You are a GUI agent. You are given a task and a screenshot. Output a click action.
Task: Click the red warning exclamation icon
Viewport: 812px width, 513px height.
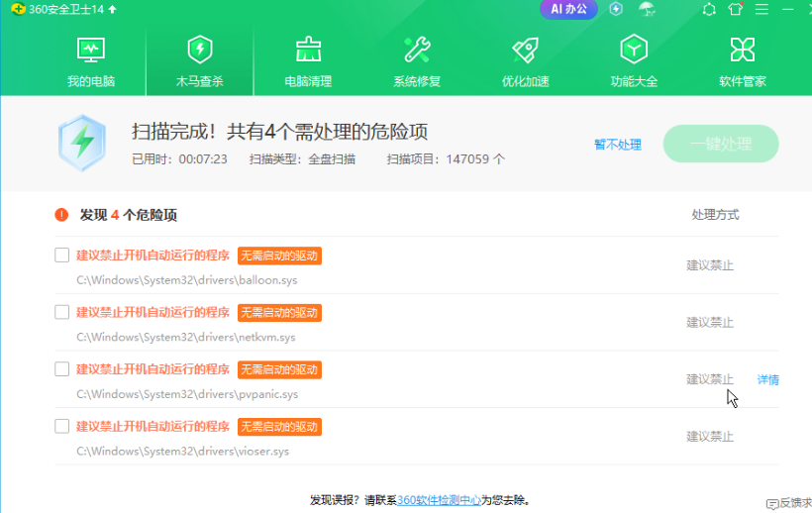click(61, 215)
